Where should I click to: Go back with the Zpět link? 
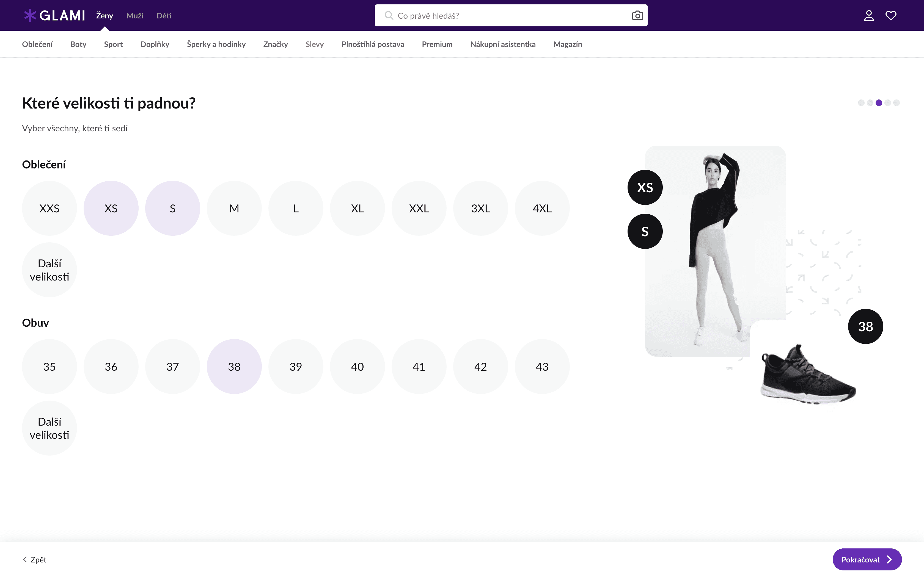[35, 559]
